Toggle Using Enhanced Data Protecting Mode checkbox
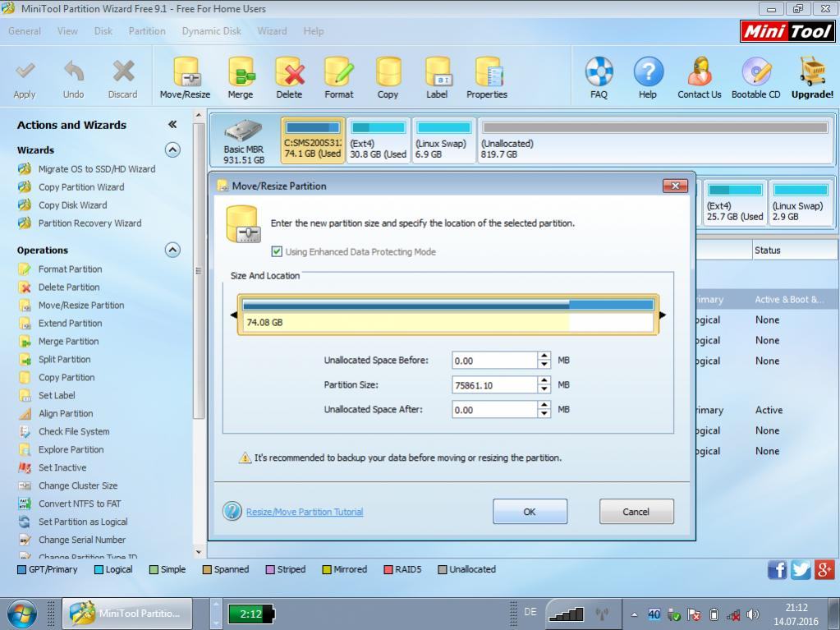840x630 pixels. point(277,251)
